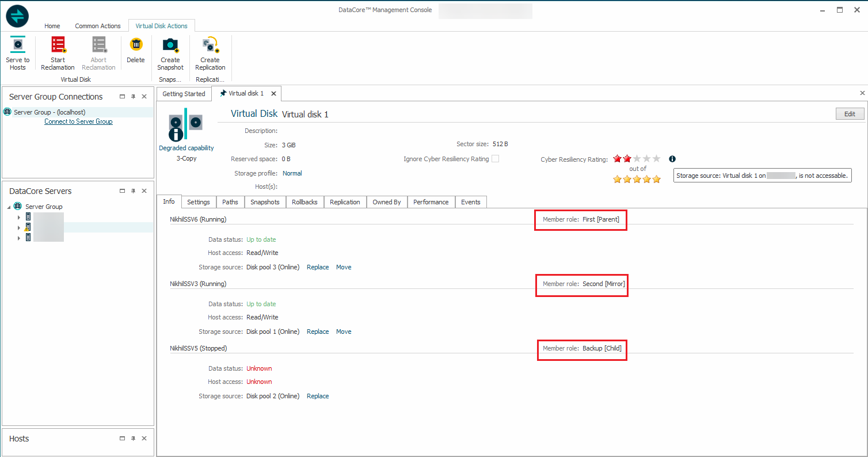Switch to the Getting Started tab
The height and width of the screenshot is (457, 868).
coord(184,94)
